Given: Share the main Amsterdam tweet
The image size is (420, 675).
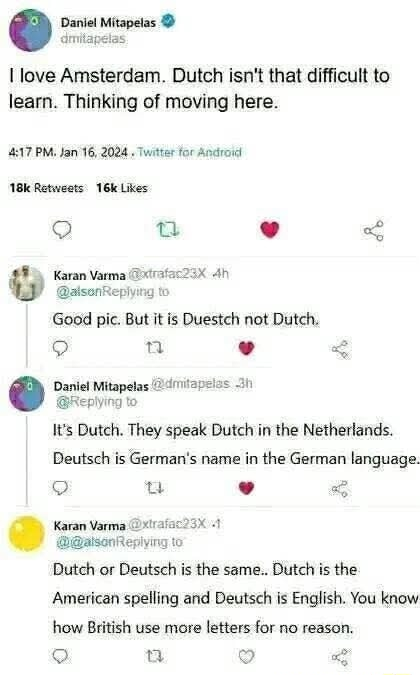Looking at the screenshot, I should (x=374, y=230).
